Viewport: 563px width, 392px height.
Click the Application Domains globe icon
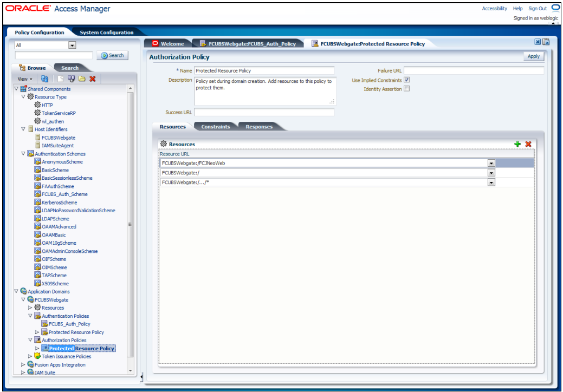coord(24,291)
